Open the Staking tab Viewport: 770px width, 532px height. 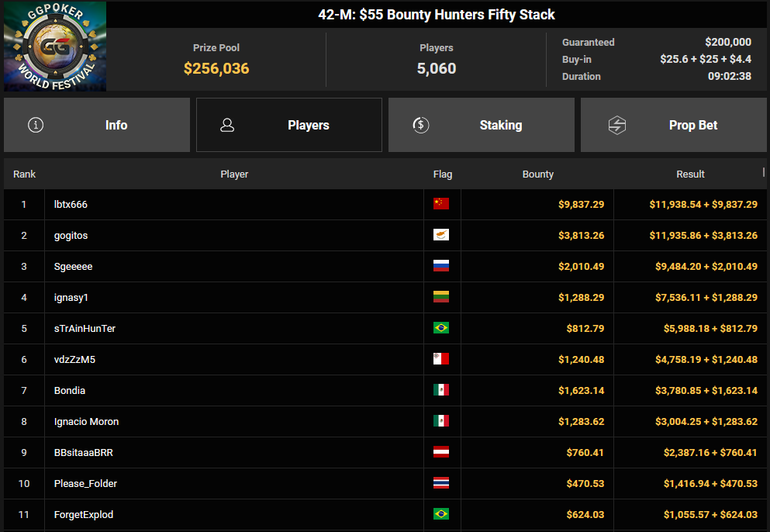tap(482, 125)
